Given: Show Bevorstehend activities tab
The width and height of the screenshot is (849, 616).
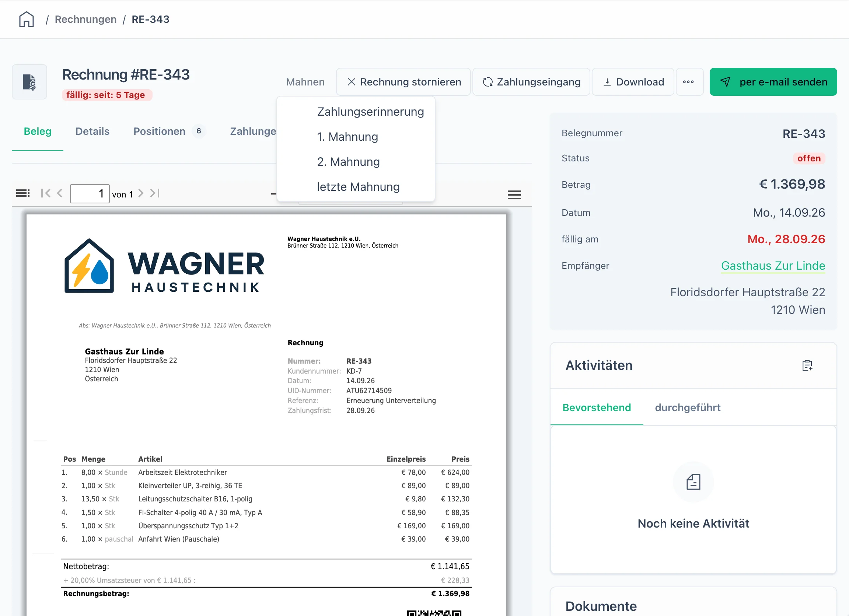Looking at the screenshot, I should point(597,407).
